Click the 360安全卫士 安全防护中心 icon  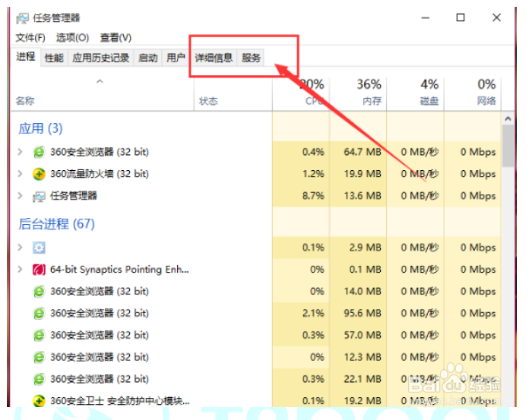pyautogui.click(x=39, y=401)
